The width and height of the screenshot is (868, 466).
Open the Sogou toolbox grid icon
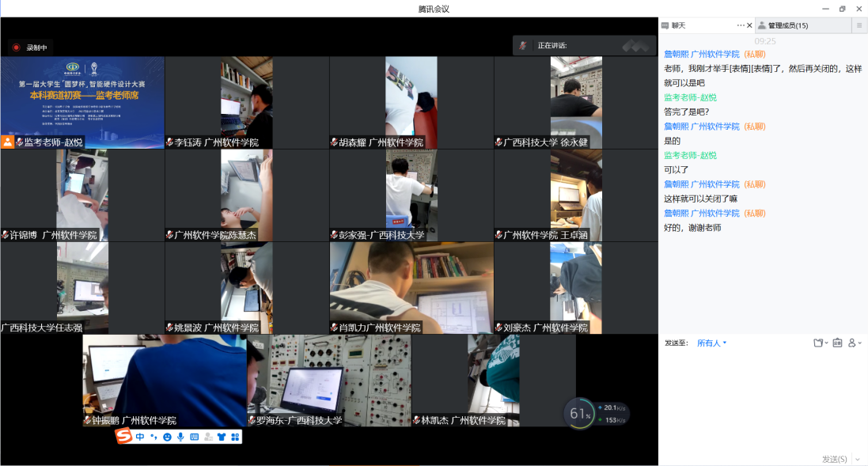click(x=235, y=438)
